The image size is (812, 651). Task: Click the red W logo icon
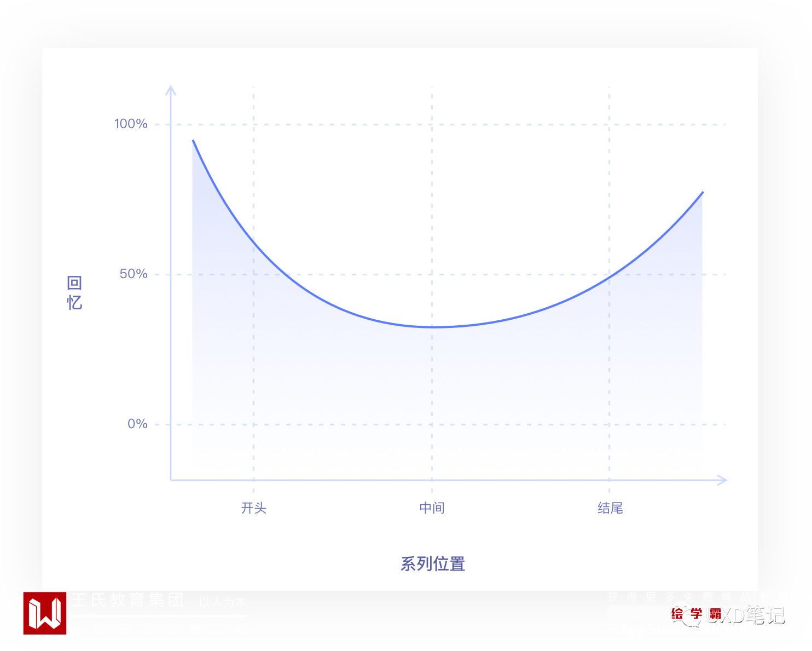(x=45, y=613)
